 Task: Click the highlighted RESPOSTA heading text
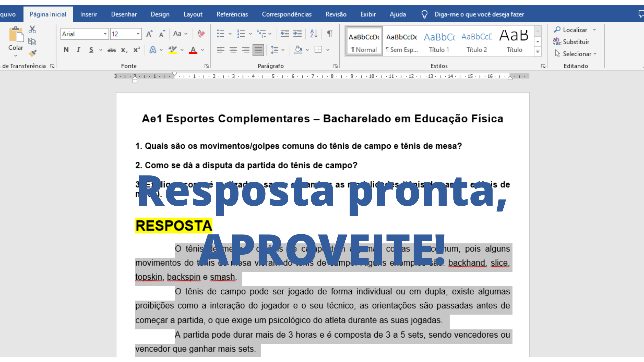174,225
